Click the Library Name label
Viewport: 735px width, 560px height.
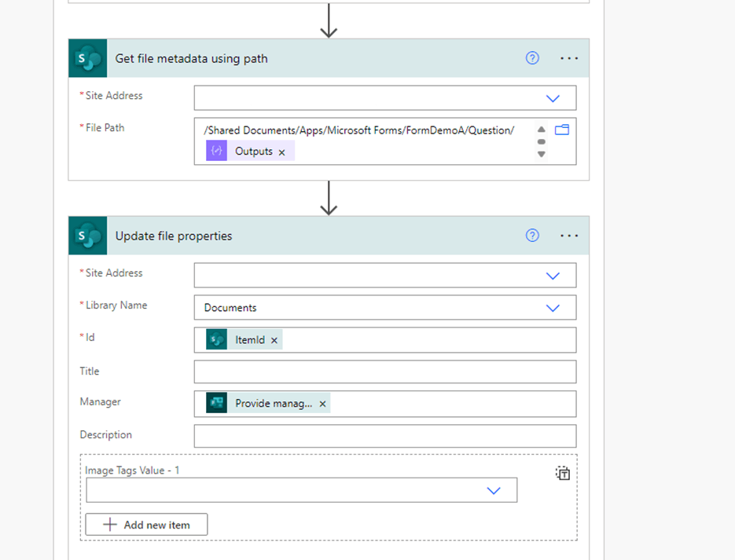pos(116,306)
